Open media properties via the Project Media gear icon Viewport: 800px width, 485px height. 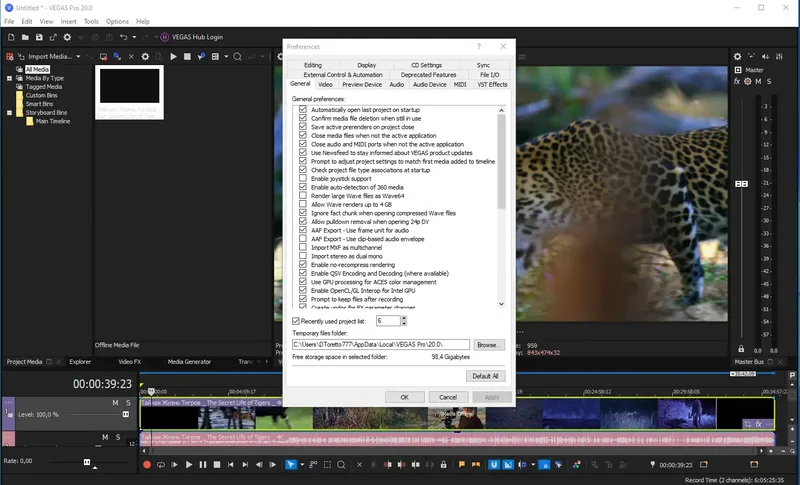[145, 57]
